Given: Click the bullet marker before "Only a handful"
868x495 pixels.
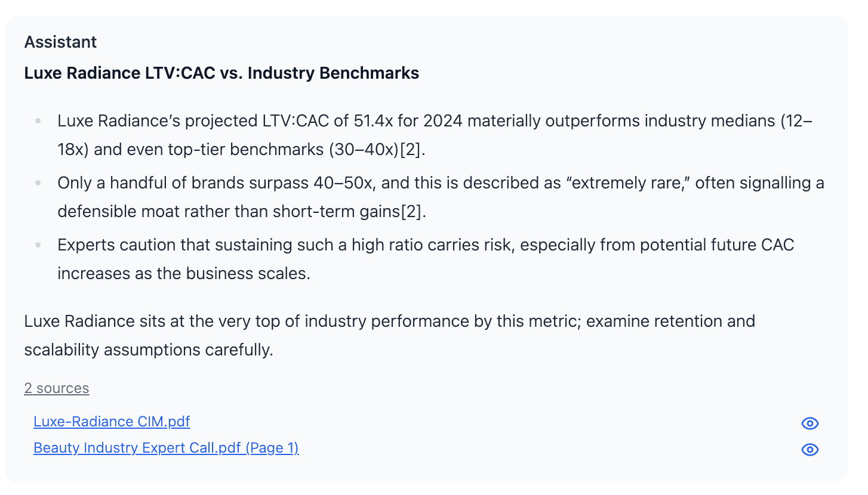Looking at the screenshot, I should tap(38, 183).
